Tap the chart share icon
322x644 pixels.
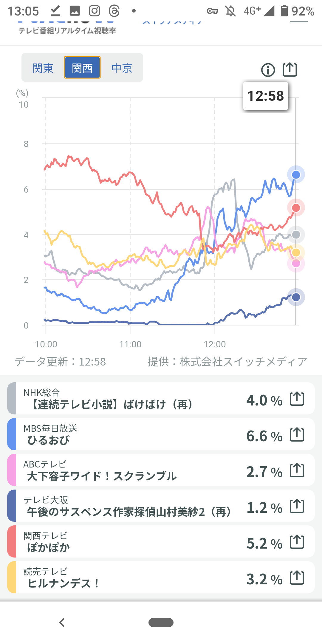290,70
